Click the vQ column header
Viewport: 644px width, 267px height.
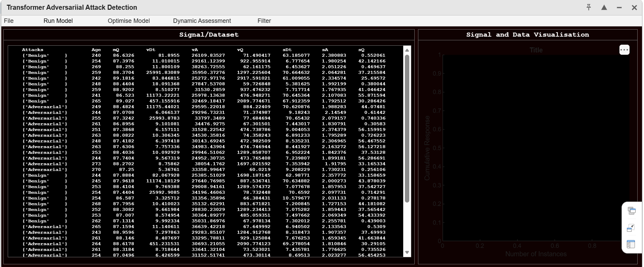[x=240, y=50]
